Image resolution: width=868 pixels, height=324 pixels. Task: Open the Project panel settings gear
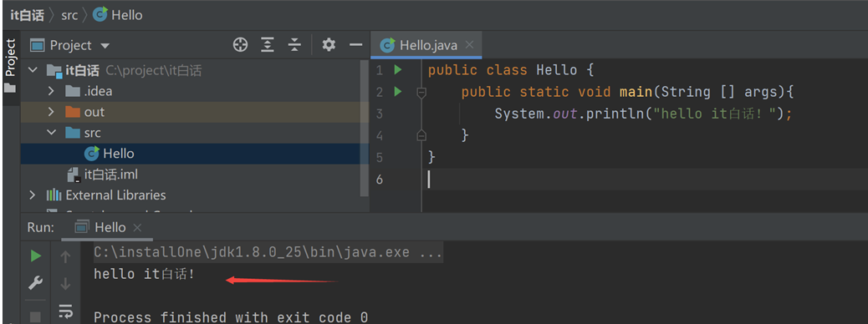coord(329,45)
